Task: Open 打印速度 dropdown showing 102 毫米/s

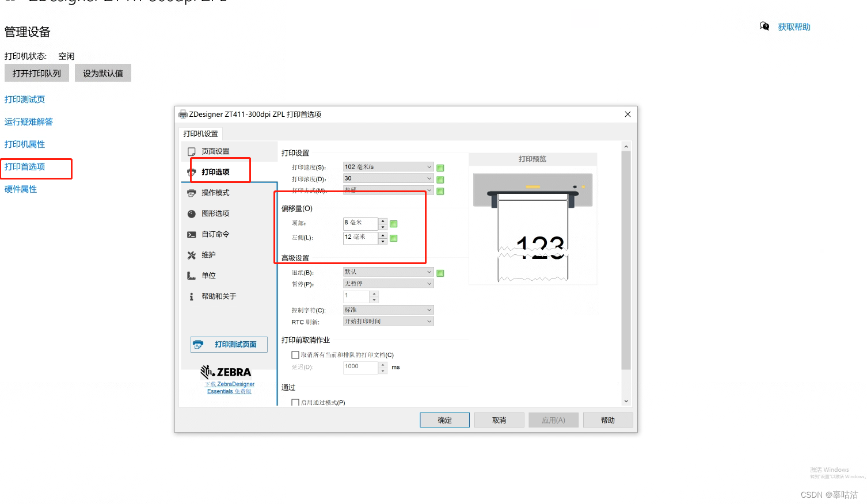Action: pos(389,167)
